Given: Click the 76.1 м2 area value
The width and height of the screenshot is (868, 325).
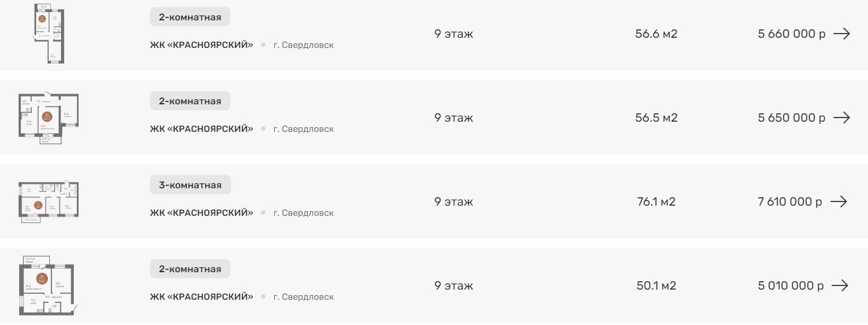Looking at the screenshot, I should pos(656,201).
